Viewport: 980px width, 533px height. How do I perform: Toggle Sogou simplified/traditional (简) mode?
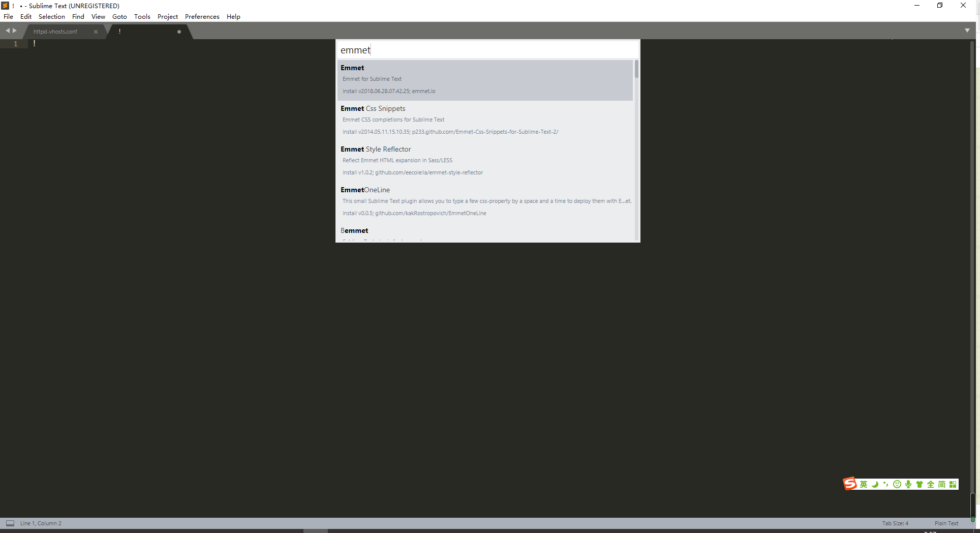coord(942,484)
